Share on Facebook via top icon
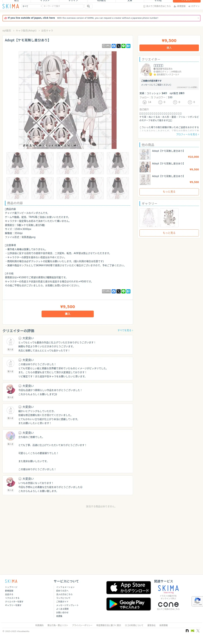The height and width of the screenshot is (644, 203). [114, 46]
